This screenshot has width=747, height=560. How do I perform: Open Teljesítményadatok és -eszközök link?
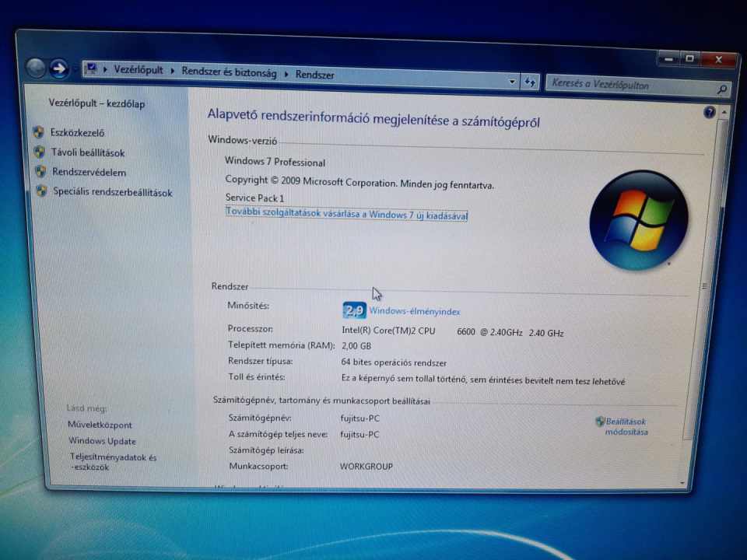pos(113,462)
